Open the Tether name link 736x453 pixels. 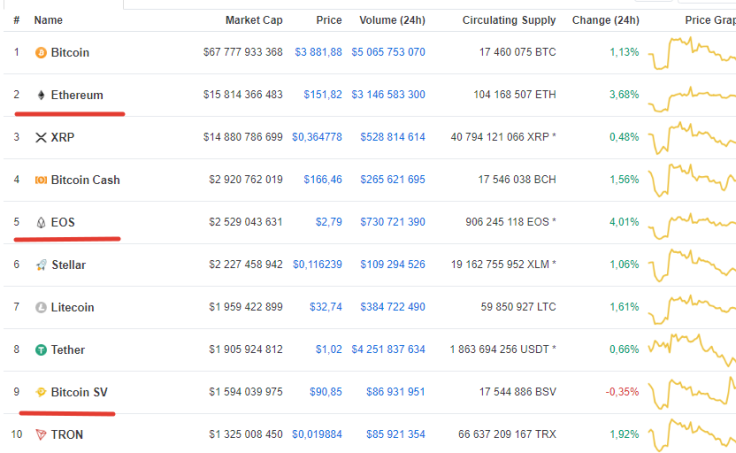coord(68,350)
